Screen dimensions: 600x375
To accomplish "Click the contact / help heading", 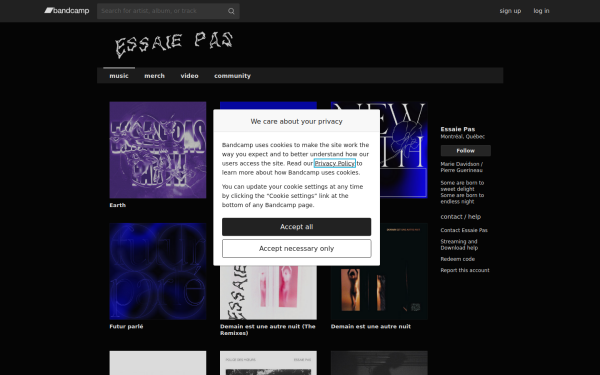I will (x=461, y=217).
